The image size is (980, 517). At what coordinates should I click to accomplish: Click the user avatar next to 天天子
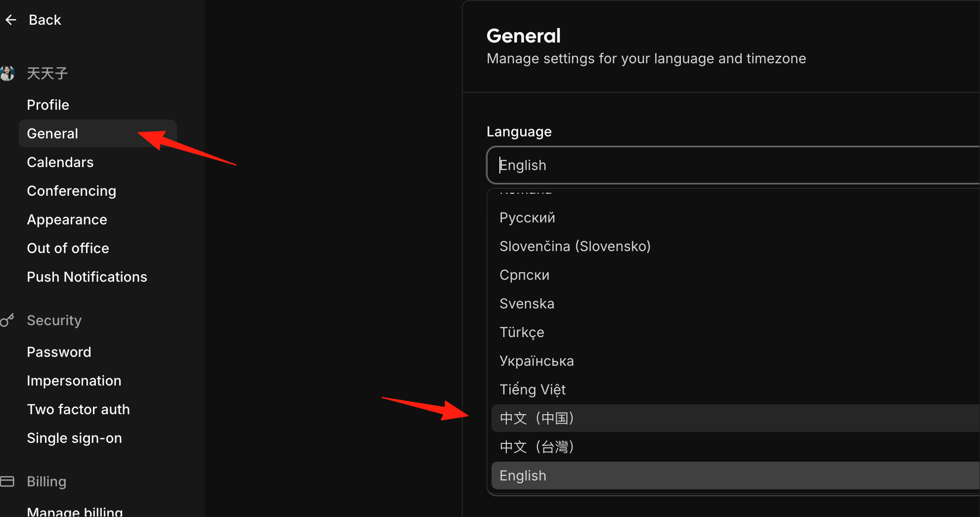[x=7, y=73]
